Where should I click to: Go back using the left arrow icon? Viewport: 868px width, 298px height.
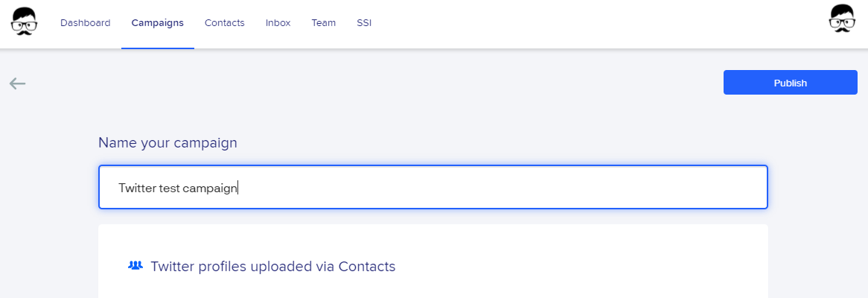pos(18,83)
